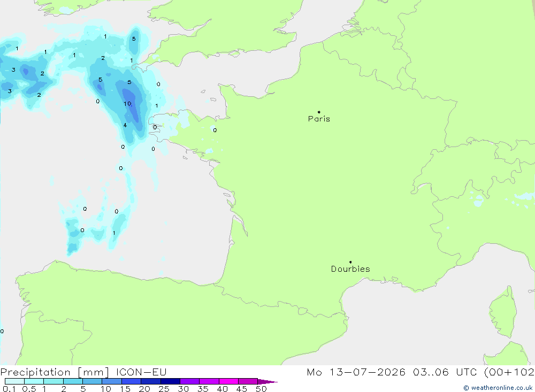Click the 10–15 mm legend color swatch
Screen dimensions: 535x392
pos(112,381)
